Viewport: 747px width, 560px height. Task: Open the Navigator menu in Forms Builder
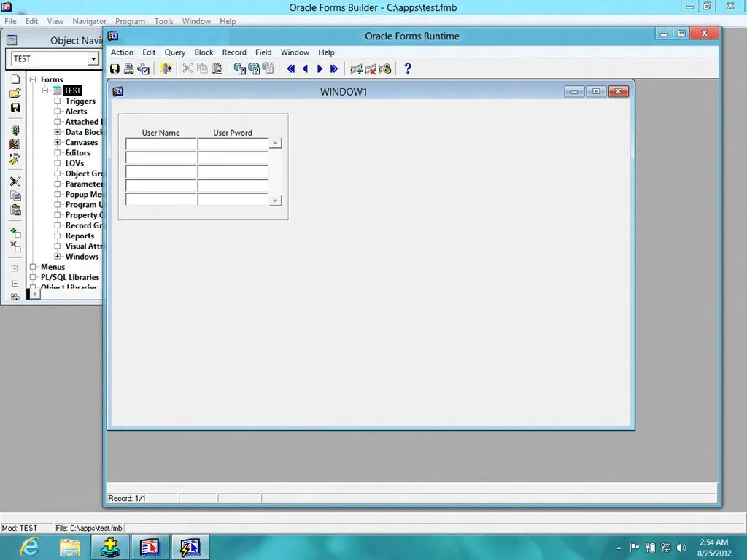[x=89, y=21]
